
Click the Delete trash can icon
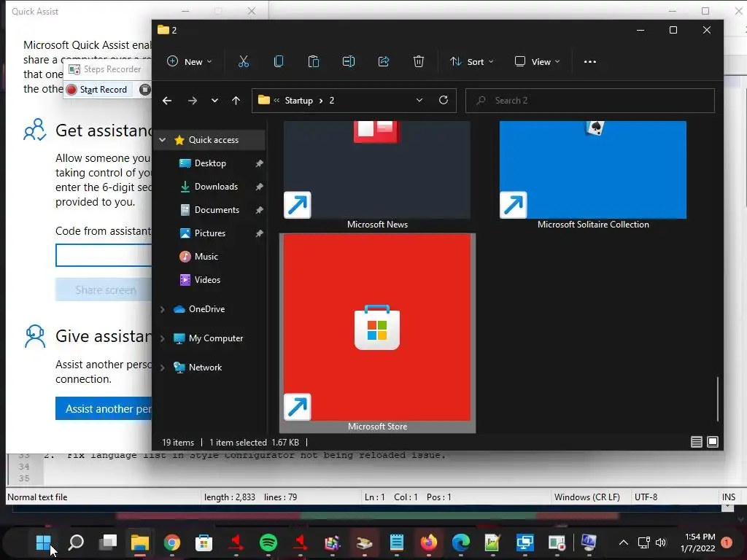point(418,61)
